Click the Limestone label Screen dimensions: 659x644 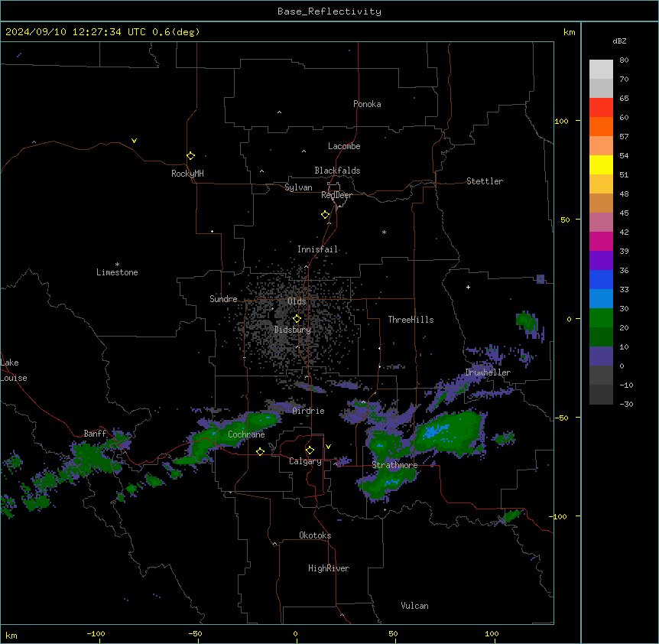coord(117,272)
